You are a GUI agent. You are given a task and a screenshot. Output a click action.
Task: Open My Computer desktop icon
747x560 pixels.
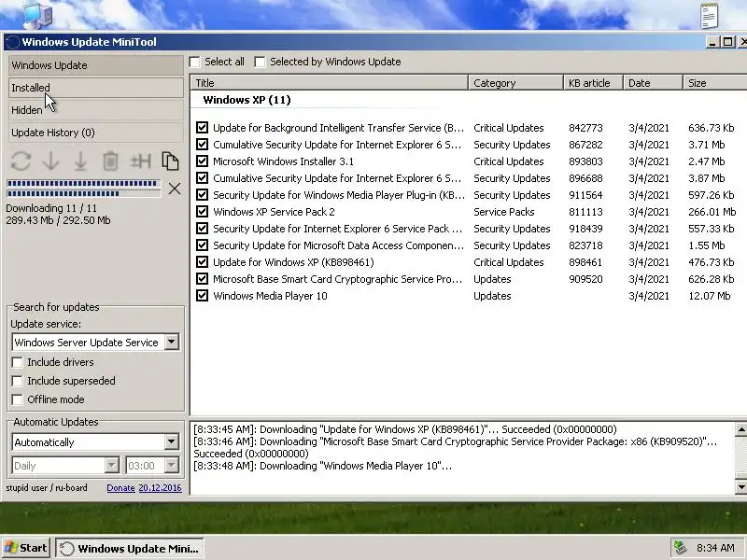(x=37, y=14)
